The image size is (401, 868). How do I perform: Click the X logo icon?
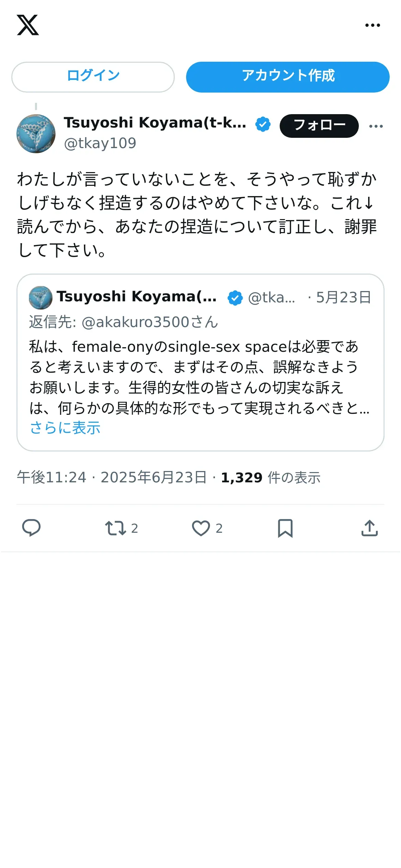(28, 25)
